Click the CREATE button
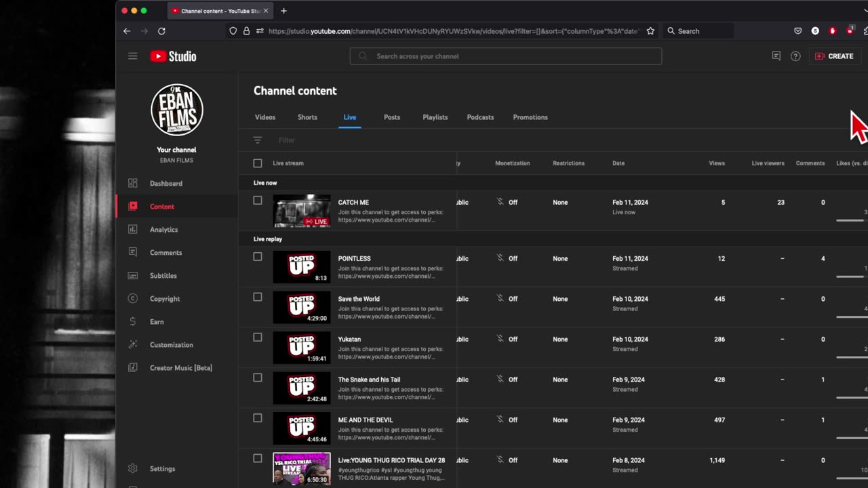Image resolution: width=868 pixels, height=488 pixels. [834, 56]
